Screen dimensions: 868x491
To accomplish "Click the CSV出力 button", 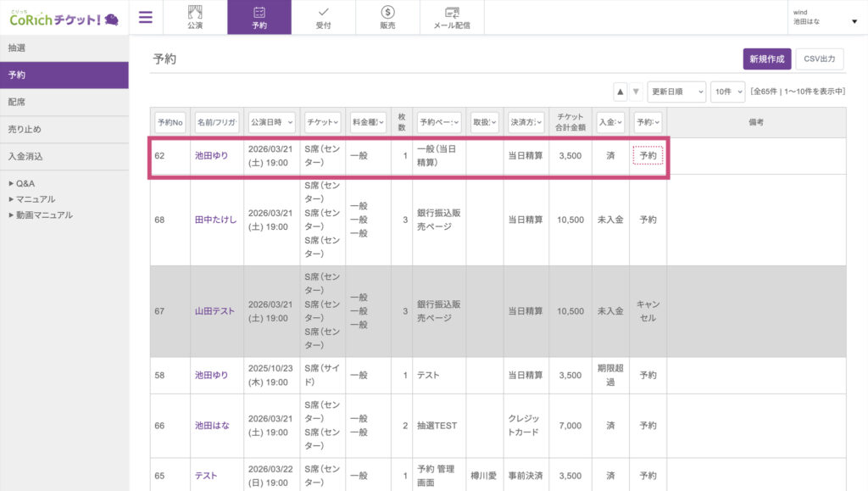I will tap(819, 59).
